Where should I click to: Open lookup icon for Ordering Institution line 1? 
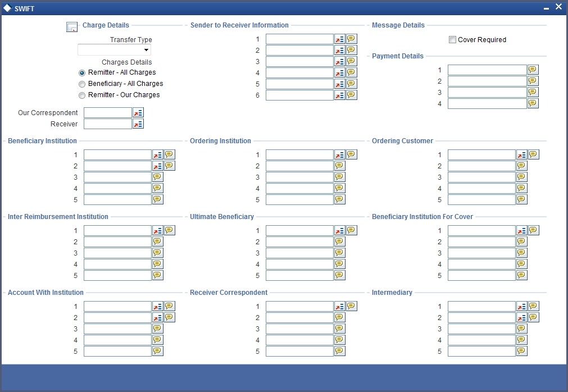[340, 155]
